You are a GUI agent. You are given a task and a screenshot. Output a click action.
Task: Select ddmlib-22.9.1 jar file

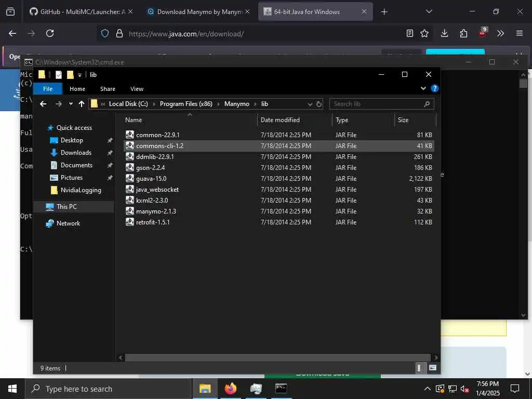click(278, 157)
